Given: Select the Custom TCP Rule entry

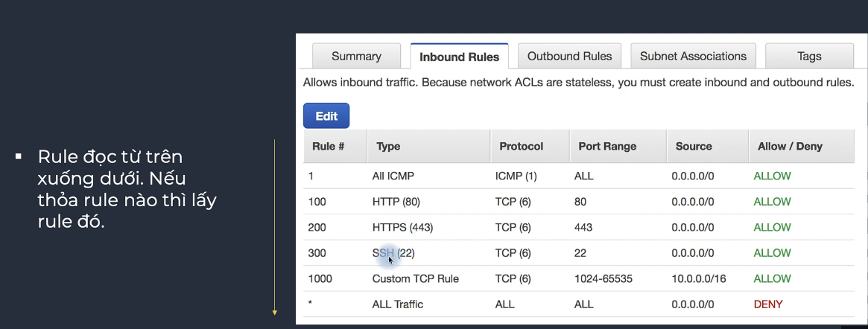Looking at the screenshot, I should click(415, 278).
